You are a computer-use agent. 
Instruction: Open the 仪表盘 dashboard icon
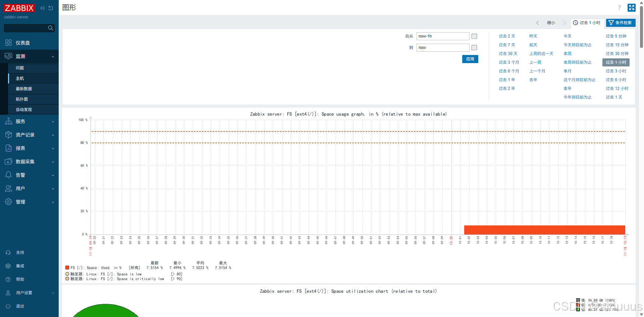(x=8, y=43)
